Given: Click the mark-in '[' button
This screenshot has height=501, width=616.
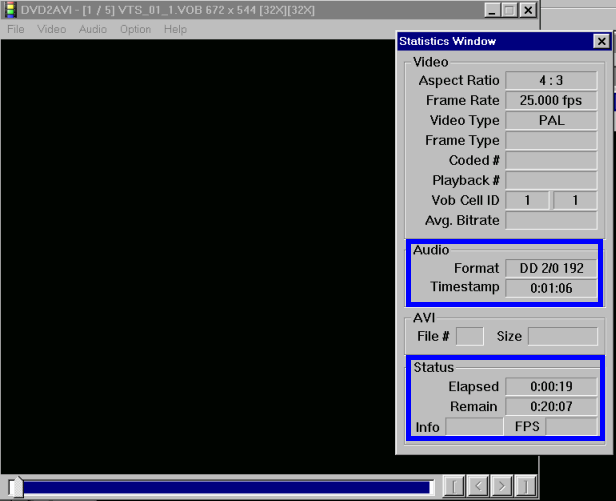Looking at the screenshot, I should (454, 486).
